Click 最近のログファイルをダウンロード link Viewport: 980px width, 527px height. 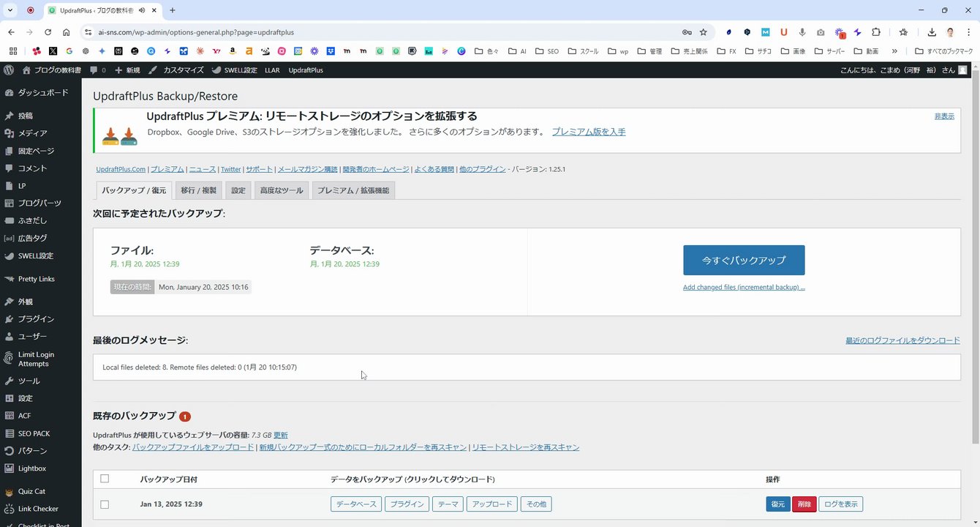click(902, 340)
